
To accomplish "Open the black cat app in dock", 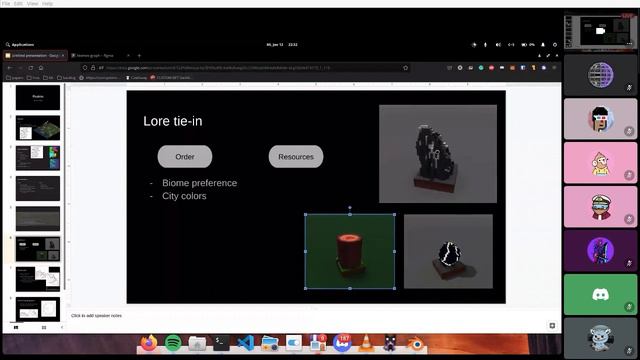I will click(x=390, y=343).
